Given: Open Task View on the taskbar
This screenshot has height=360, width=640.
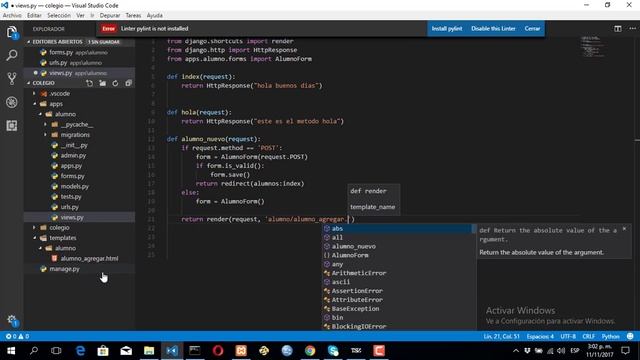Looking at the screenshot, I should (56, 351).
